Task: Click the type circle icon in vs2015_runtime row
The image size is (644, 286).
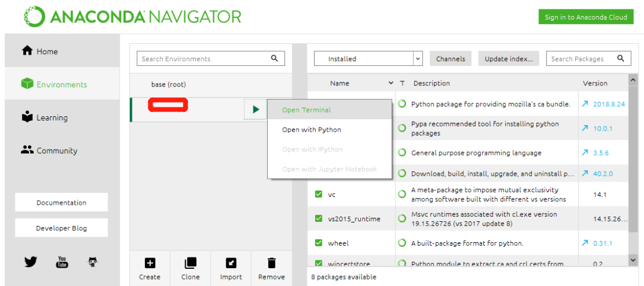Action: click(x=402, y=219)
